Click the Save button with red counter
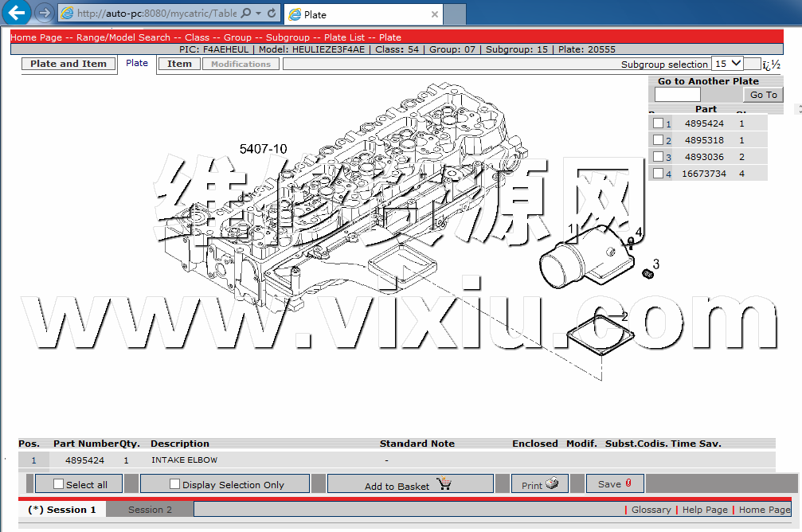802x532 pixels. 615,484
